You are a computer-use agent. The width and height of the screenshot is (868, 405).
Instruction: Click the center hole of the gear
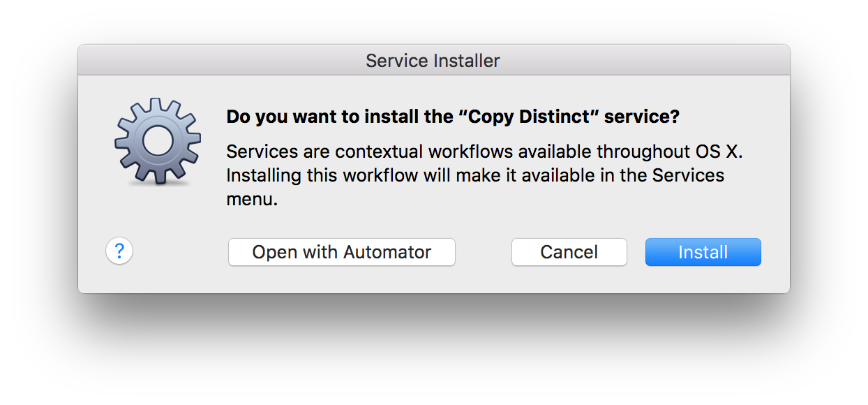[157, 140]
